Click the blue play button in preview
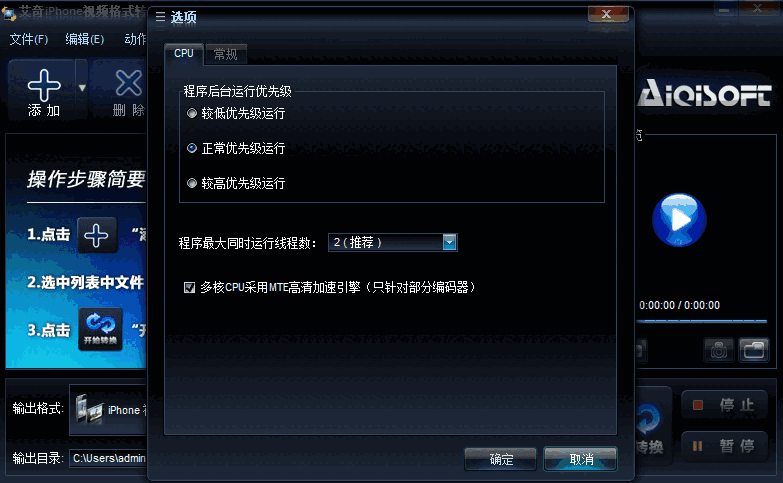 [x=679, y=220]
